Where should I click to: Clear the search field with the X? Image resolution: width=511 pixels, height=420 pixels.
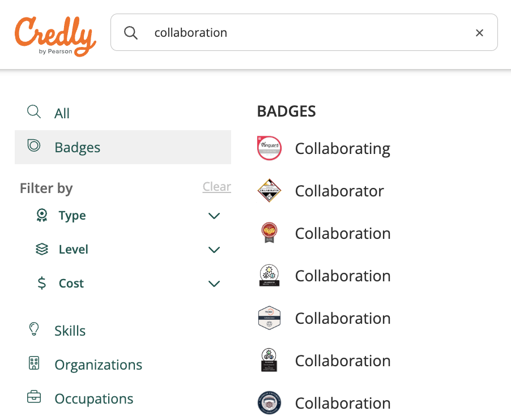coord(479,32)
